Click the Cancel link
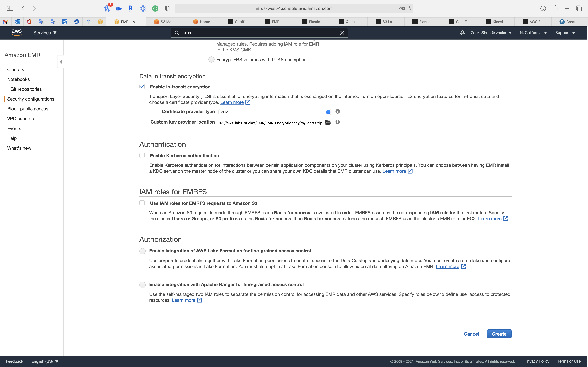Image resolution: width=588 pixels, height=367 pixels. [471, 334]
